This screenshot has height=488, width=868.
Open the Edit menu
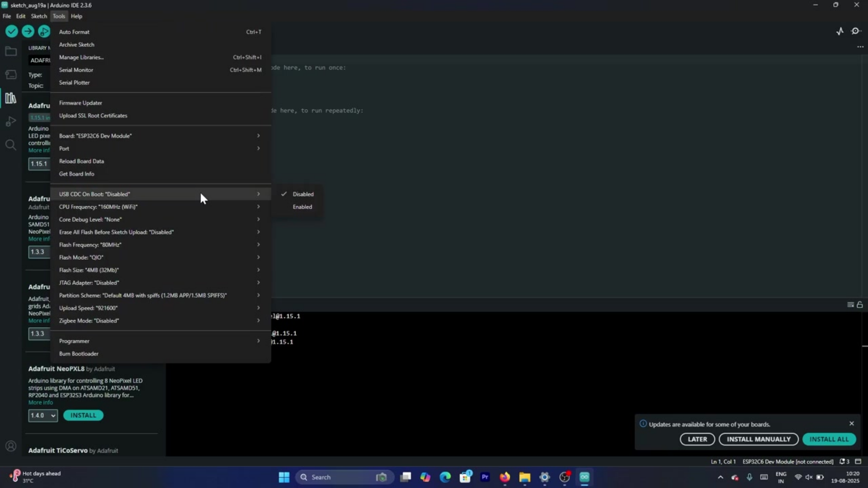click(x=21, y=16)
